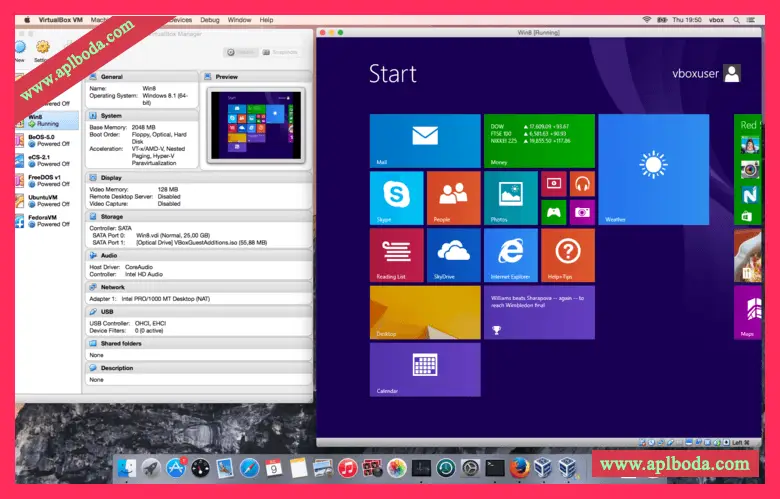This screenshot has width=780, height=499.
Task: Click the vboxuser account picture
Action: click(732, 73)
